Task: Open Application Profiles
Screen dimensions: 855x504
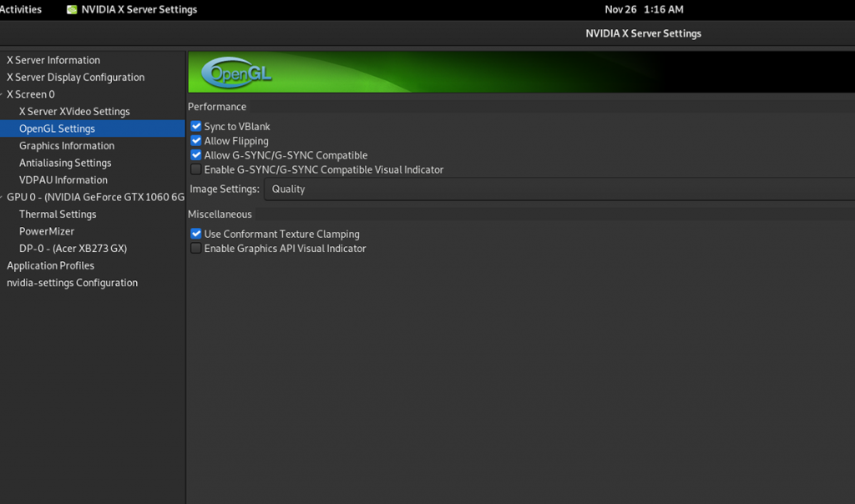Action: (51, 265)
